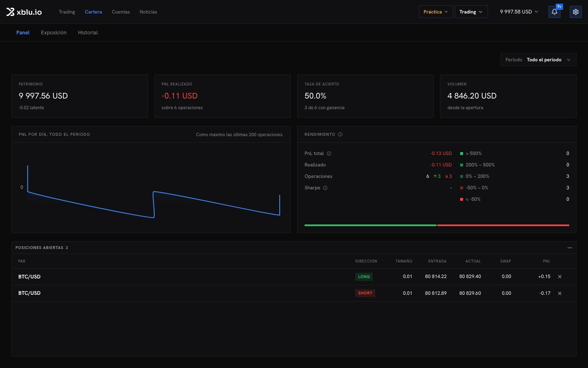Select the Cartera nav item
This screenshot has width=588, height=368.
point(94,12)
